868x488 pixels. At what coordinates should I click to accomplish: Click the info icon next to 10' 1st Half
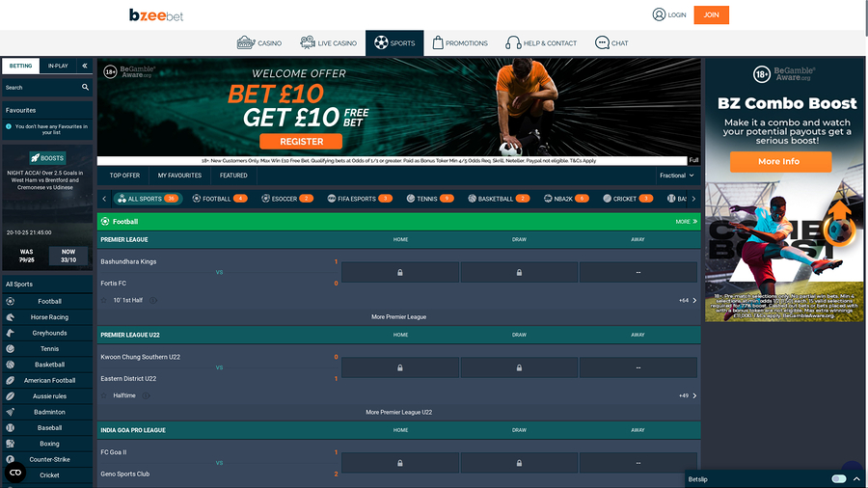coord(153,301)
